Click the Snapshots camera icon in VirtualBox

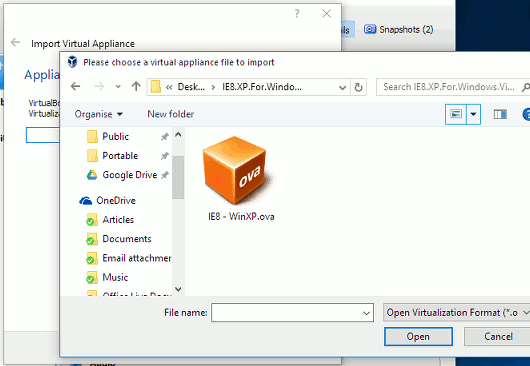(370, 29)
